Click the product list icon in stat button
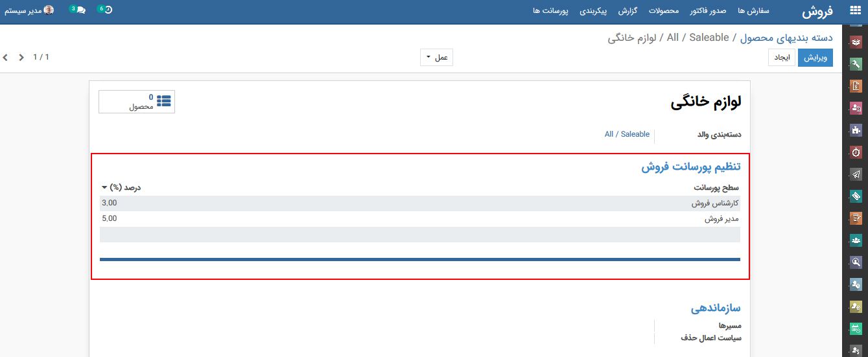This screenshot has height=357, width=868. pyautogui.click(x=163, y=101)
